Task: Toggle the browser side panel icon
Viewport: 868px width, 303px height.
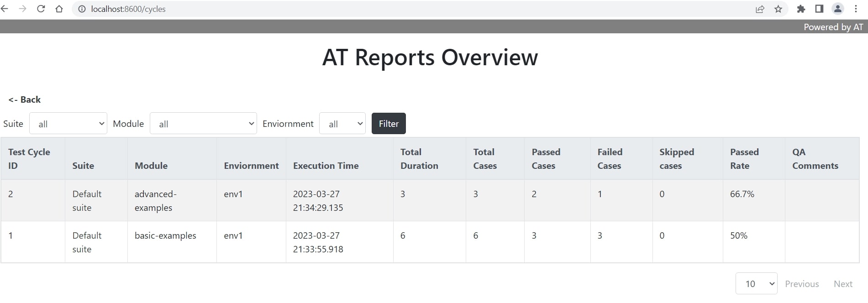Action: pyautogui.click(x=819, y=9)
